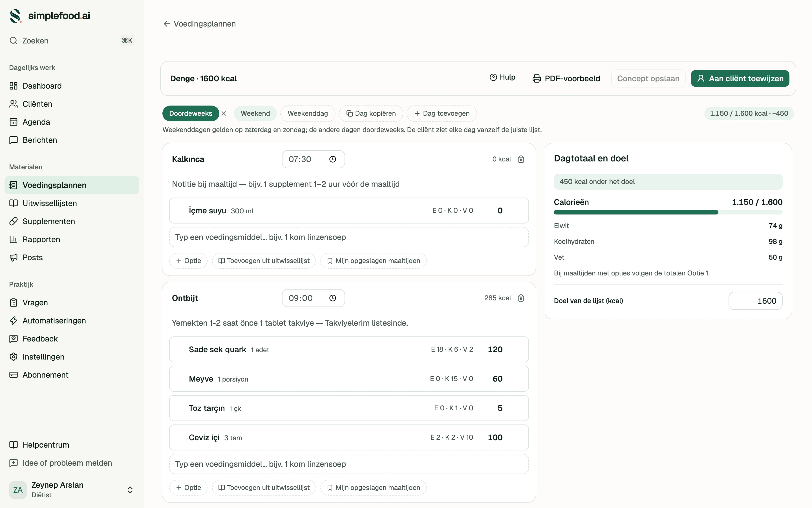Open the PDF-voorbeeld preview
The image size is (812, 508).
click(566, 79)
